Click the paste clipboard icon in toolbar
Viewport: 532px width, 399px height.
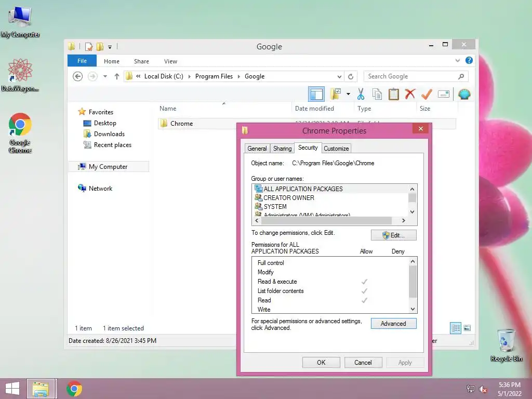394,94
